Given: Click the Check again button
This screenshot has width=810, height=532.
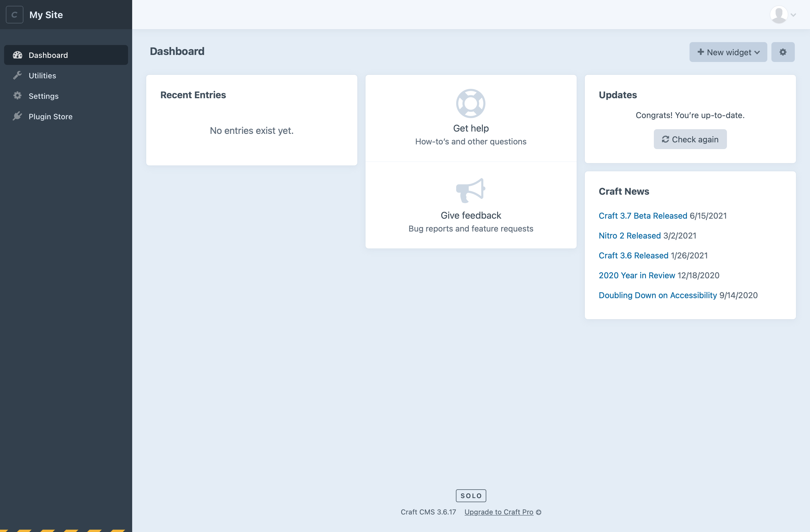Looking at the screenshot, I should tap(690, 139).
